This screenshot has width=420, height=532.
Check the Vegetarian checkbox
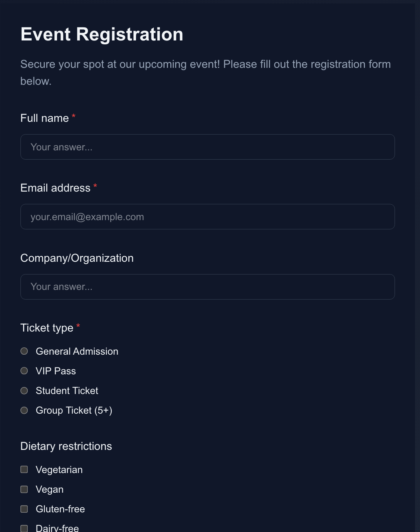(24, 470)
